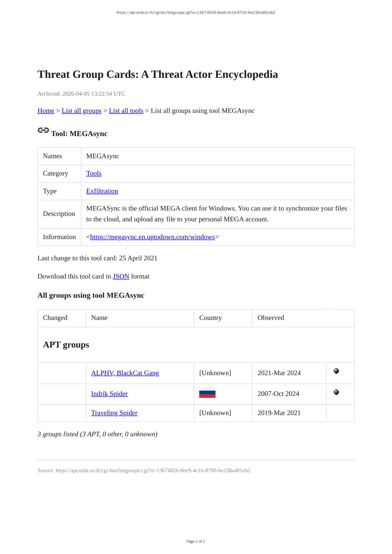Click the chain link icon beside Tool: MEGAsync
The width and height of the screenshot is (392, 554).
43,130
